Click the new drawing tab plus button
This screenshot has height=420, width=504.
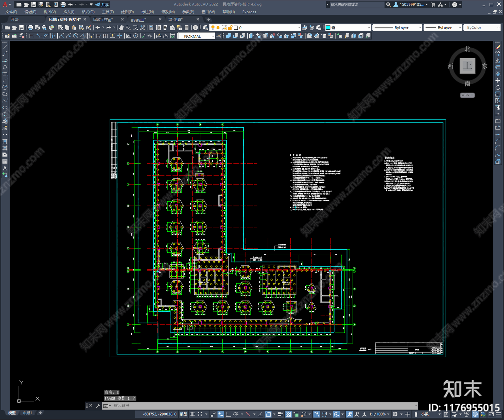[x=209, y=20]
